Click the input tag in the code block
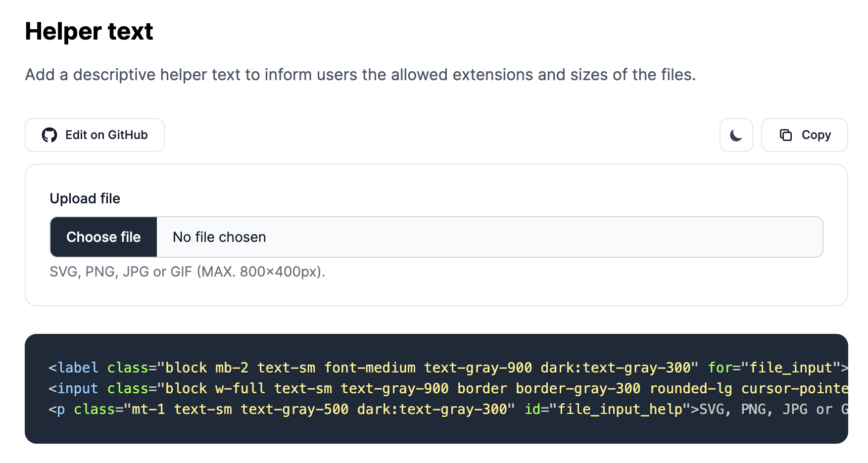Viewport: 868px width, 463px height. click(x=78, y=388)
